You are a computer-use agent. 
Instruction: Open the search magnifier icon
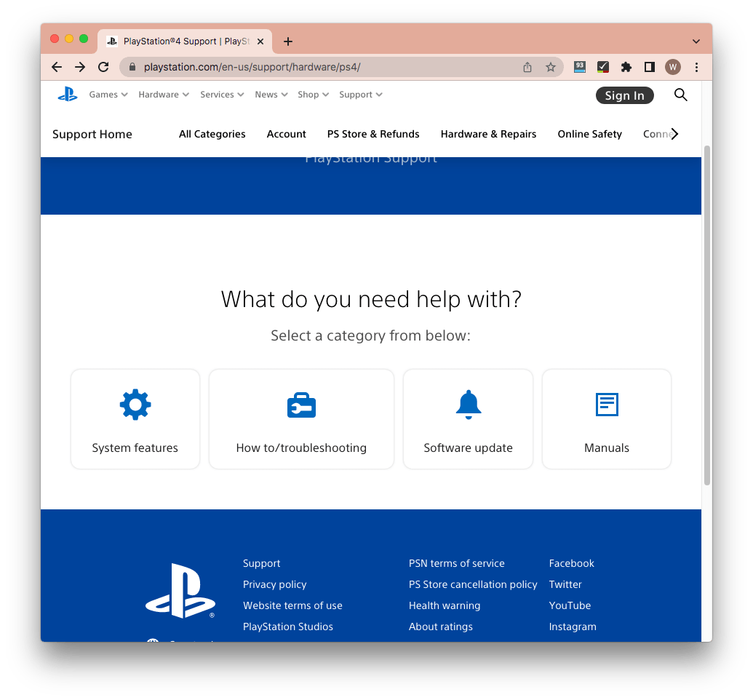click(x=680, y=95)
